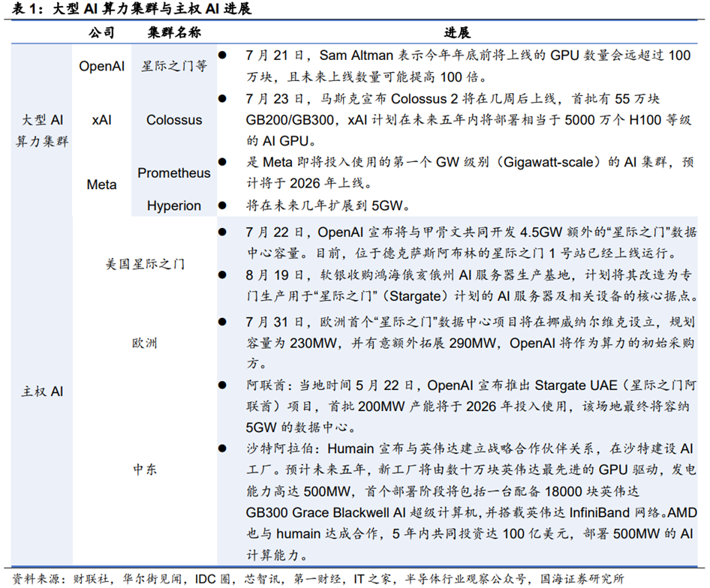Select the 公司 column header

coord(101,33)
